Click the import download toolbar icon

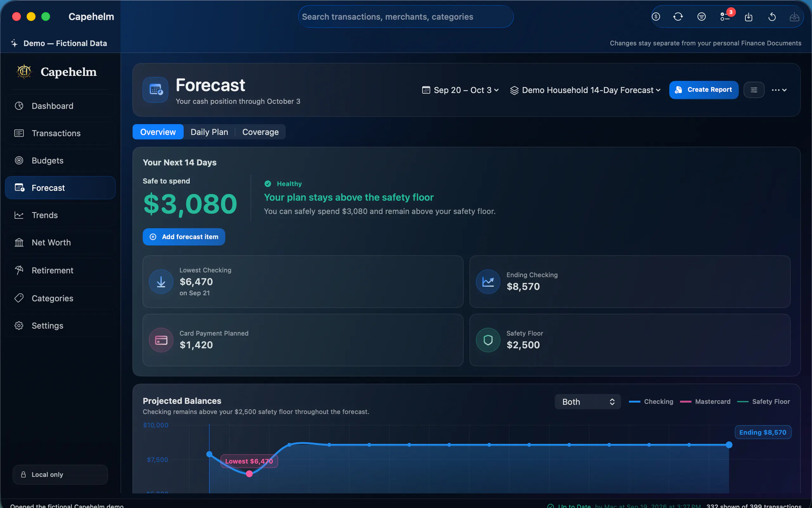click(749, 17)
